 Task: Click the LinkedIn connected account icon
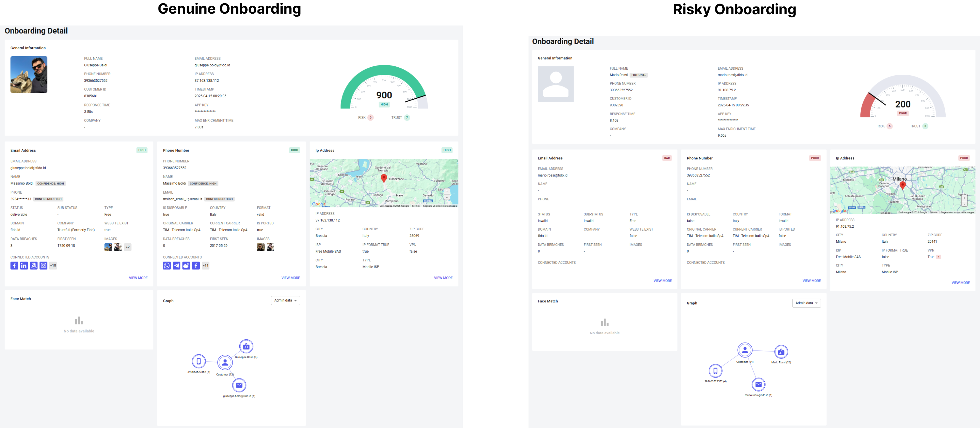click(24, 265)
